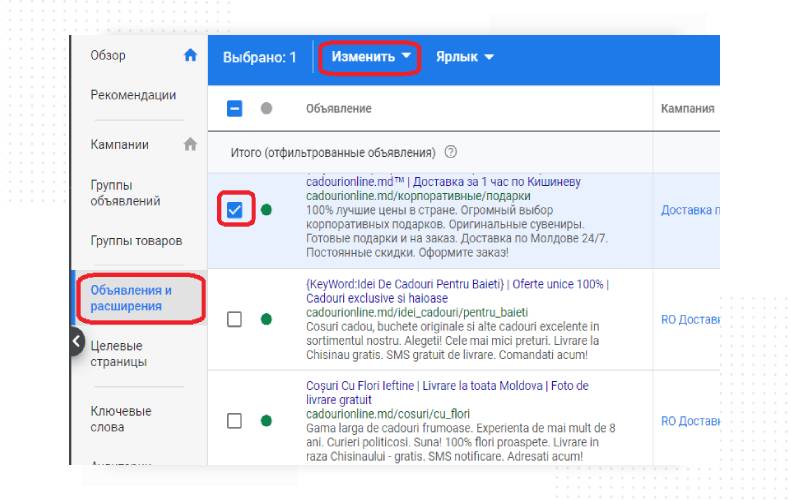Click Итого (отфильтрованные объявления) label
The height and width of the screenshot is (500, 790).
(333, 152)
